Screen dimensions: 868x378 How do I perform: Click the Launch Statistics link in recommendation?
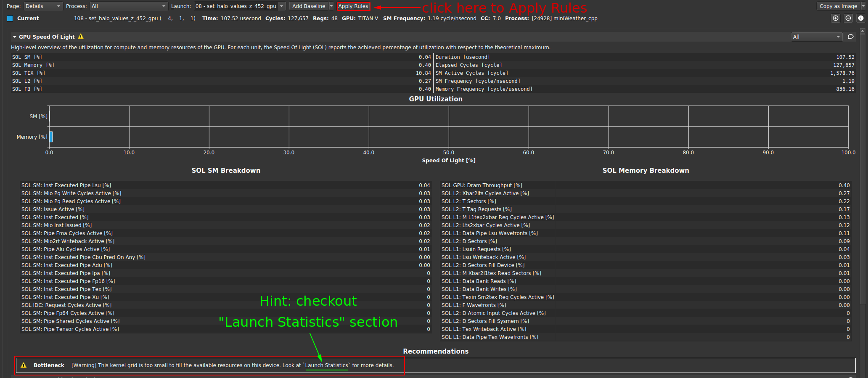click(x=327, y=365)
